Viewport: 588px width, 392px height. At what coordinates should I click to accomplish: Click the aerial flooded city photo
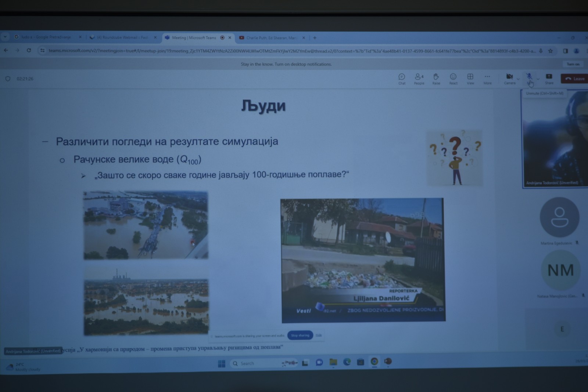click(x=146, y=225)
